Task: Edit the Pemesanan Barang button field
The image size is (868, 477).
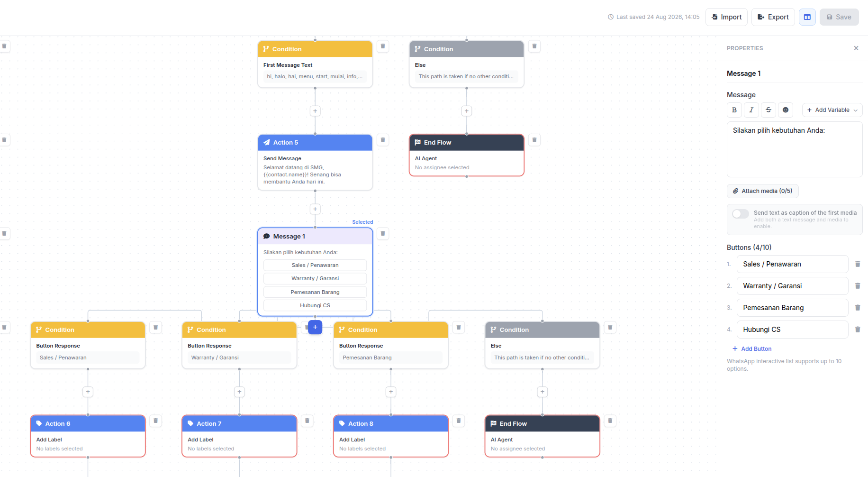Action: coord(792,308)
